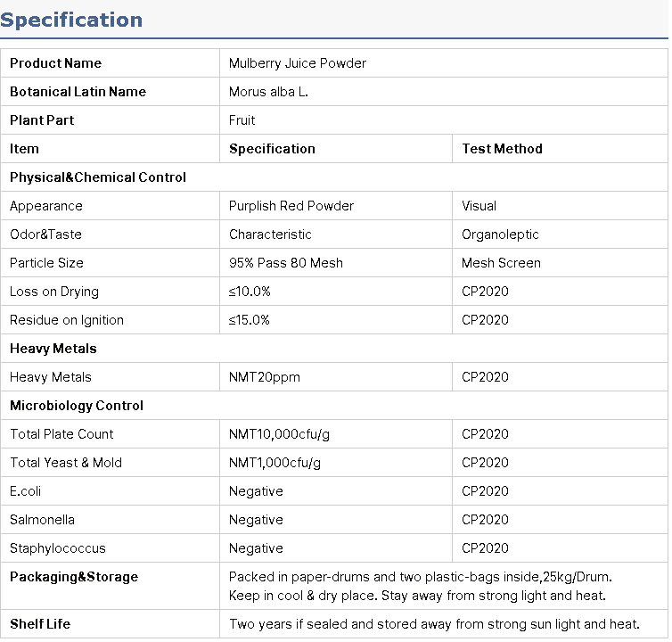The height and width of the screenshot is (642, 672).
Task: Click the 'Total Plate Count' label
Action: (x=61, y=434)
